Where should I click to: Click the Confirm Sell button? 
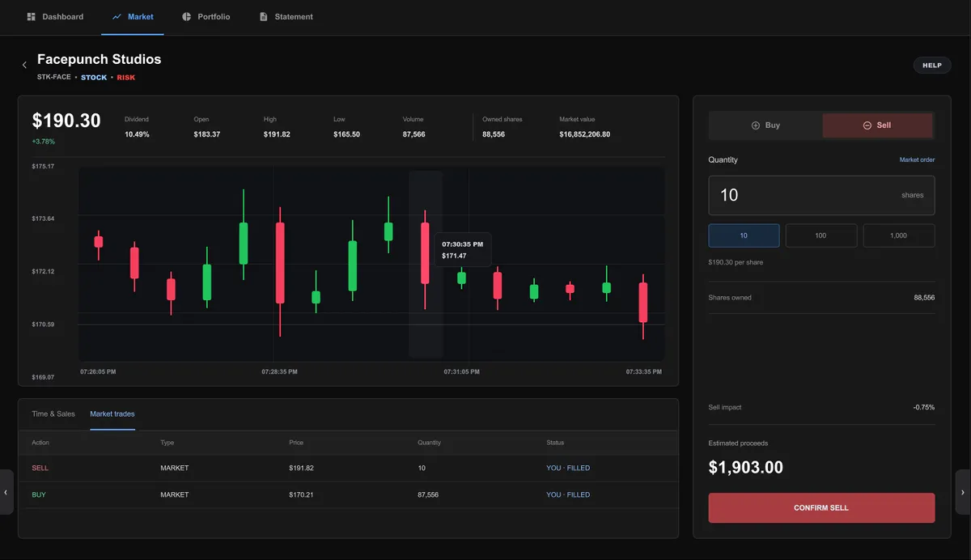click(x=821, y=508)
